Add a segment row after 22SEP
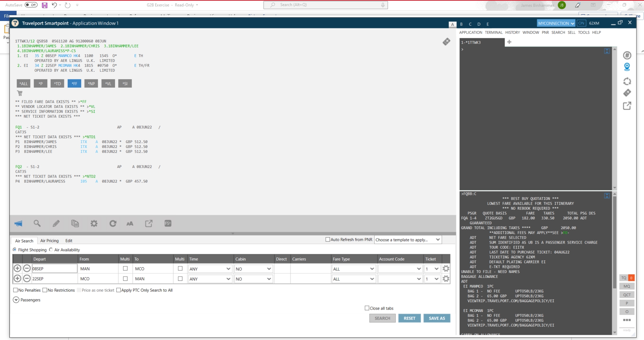This screenshot has height=340, width=644. coord(17,279)
